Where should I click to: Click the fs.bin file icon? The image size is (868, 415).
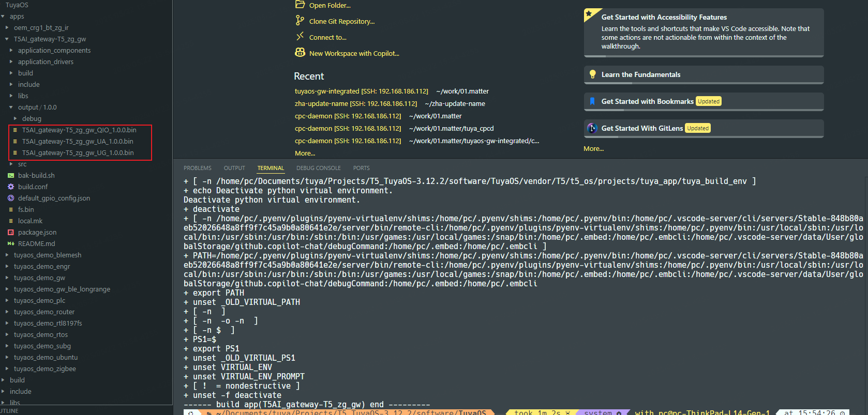click(11, 210)
